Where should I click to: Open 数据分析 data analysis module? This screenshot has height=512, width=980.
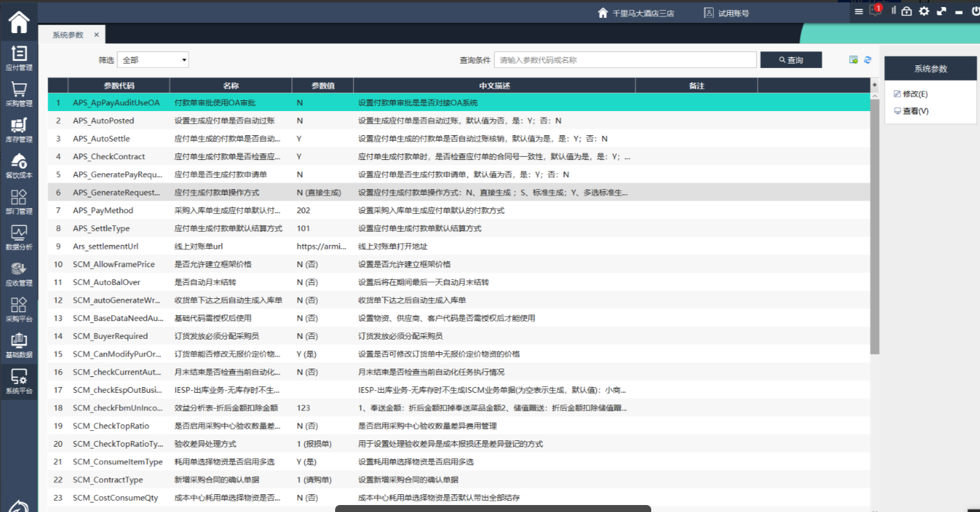click(x=19, y=237)
